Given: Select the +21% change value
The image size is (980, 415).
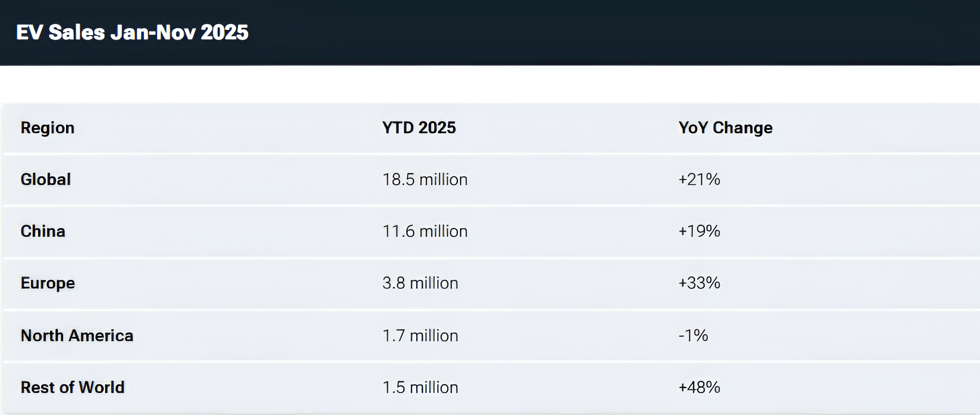Looking at the screenshot, I should pos(699,179).
